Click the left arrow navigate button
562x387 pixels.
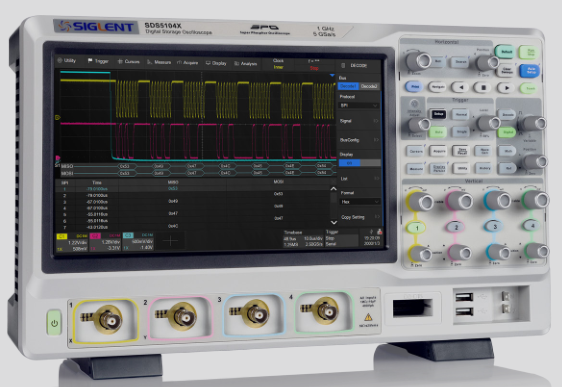pos(461,87)
